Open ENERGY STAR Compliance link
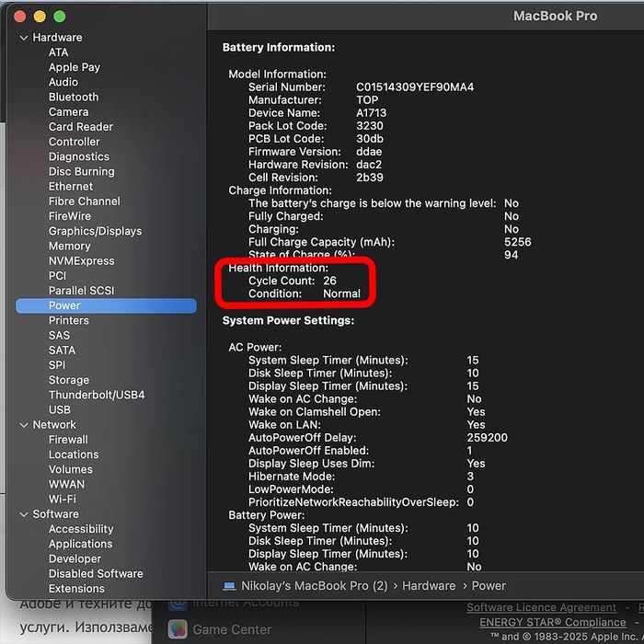The width and height of the screenshot is (644, 644). click(552, 623)
